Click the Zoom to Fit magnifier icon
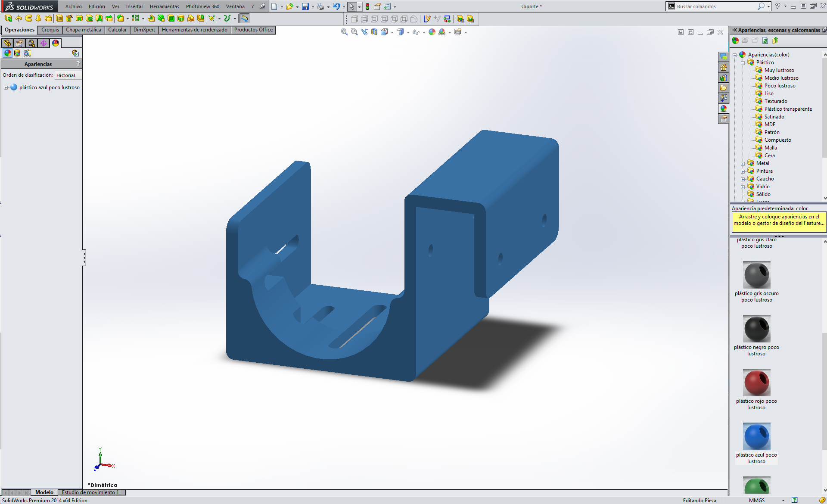 tap(345, 32)
